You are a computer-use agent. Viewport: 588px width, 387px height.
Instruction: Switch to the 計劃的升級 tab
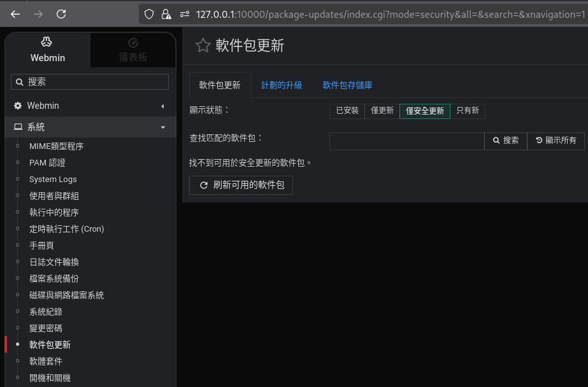coord(282,85)
